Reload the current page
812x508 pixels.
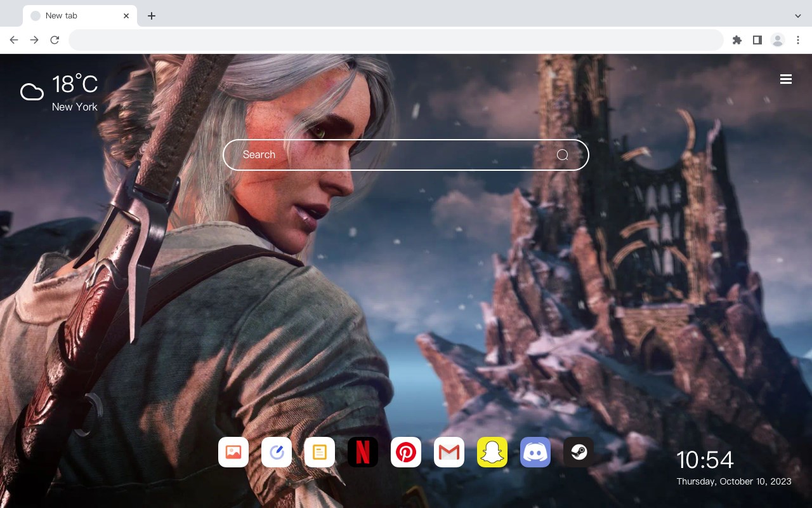tap(55, 40)
